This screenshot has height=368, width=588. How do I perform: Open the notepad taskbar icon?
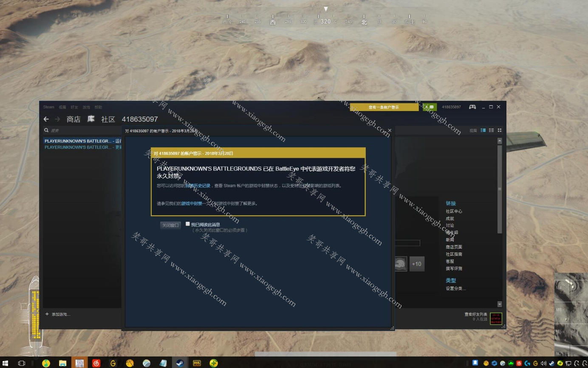click(x=163, y=363)
